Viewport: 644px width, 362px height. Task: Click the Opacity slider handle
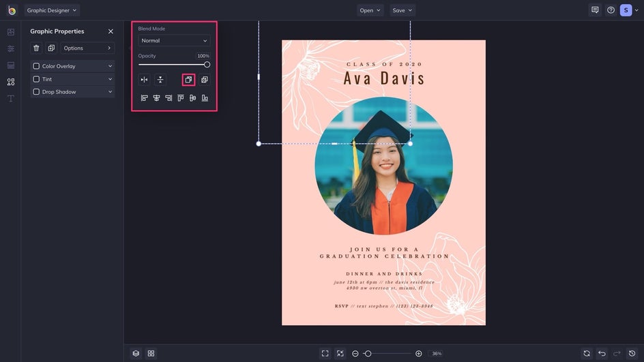pos(207,65)
